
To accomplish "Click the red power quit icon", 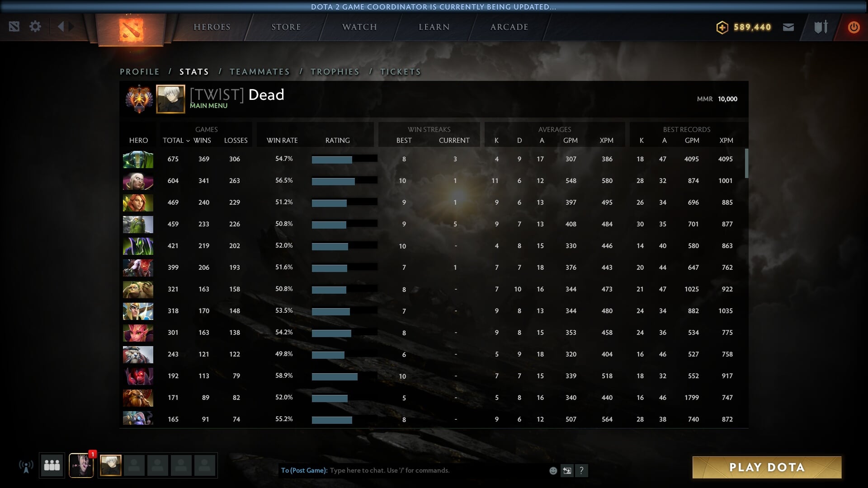I will [854, 27].
